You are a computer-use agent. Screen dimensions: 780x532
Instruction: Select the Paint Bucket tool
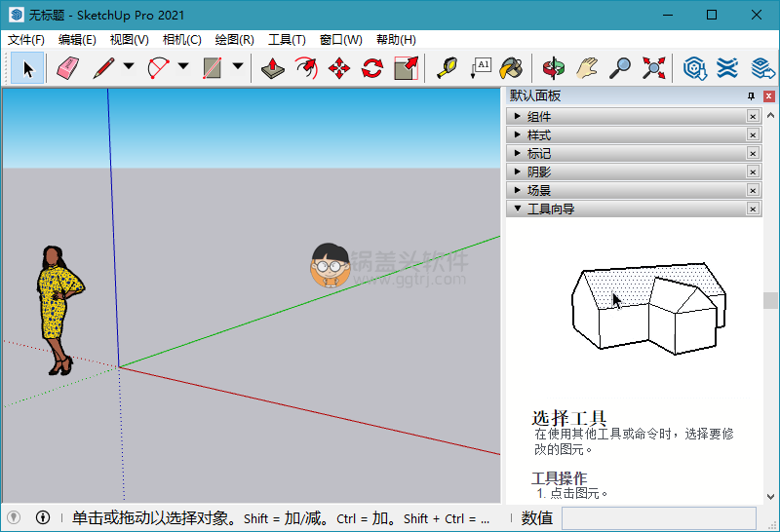tap(511, 68)
